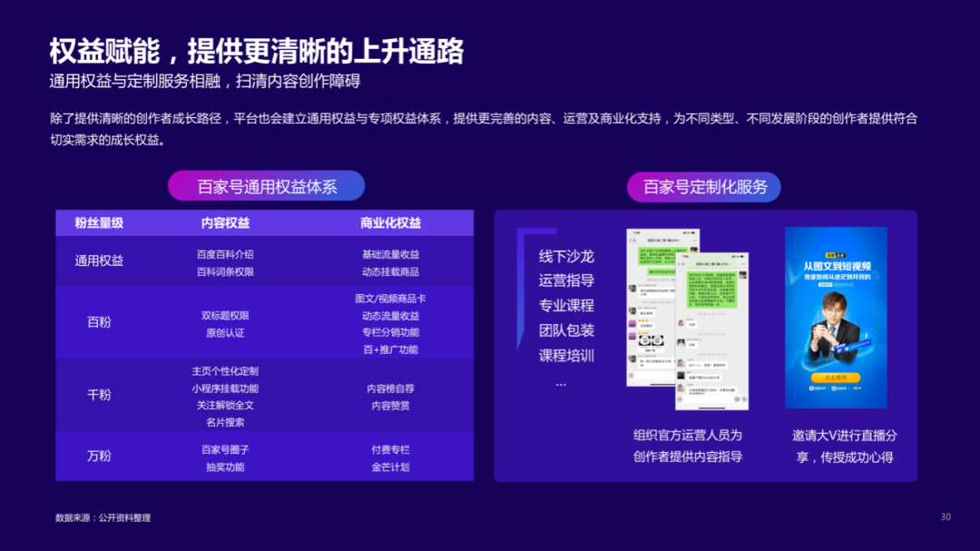Click the 原创认证 cell text
Screen dimensions: 980x551
coord(225,333)
